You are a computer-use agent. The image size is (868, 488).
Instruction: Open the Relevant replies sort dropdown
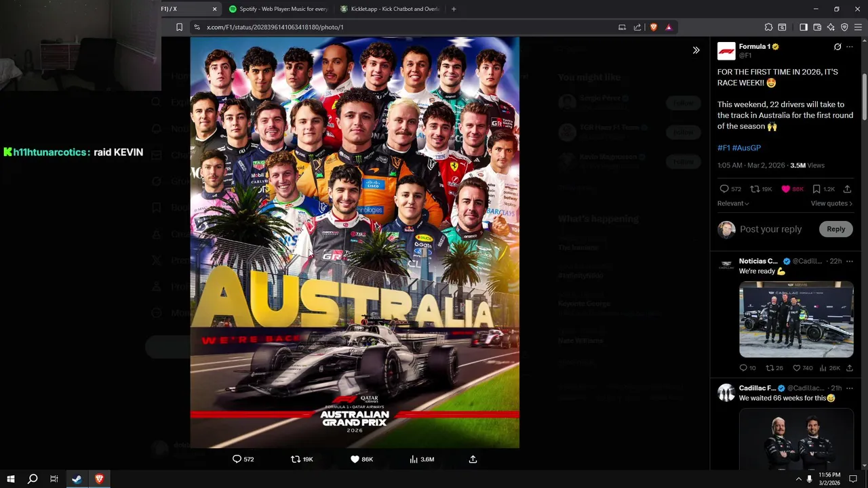(733, 203)
